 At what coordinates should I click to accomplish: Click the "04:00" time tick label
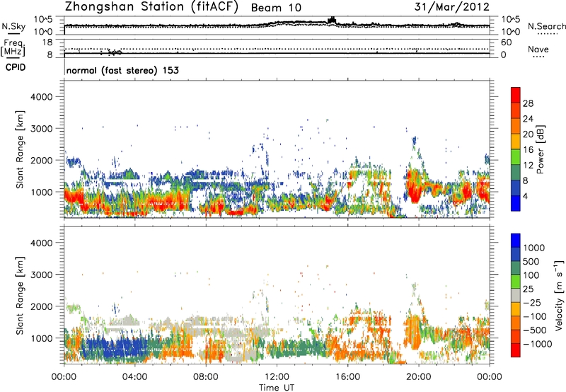tap(134, 377)
